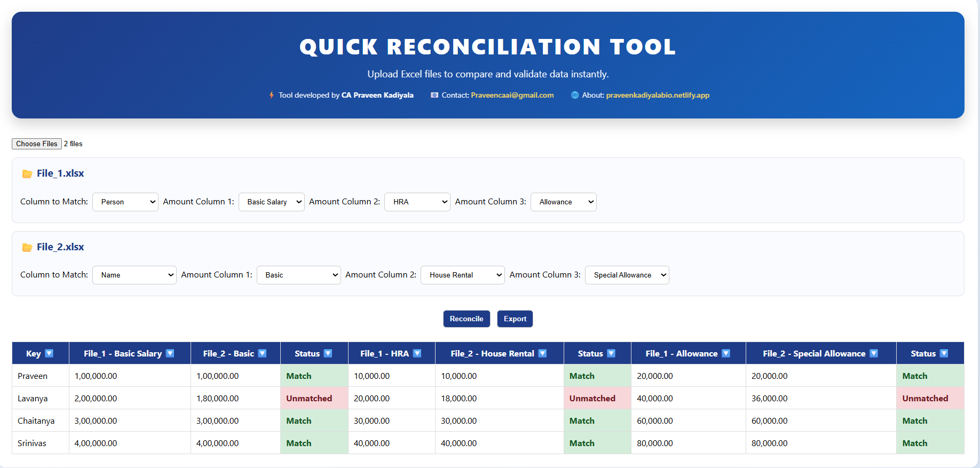Open filter for File_1 - Basic Salary column

pos(170,353)
